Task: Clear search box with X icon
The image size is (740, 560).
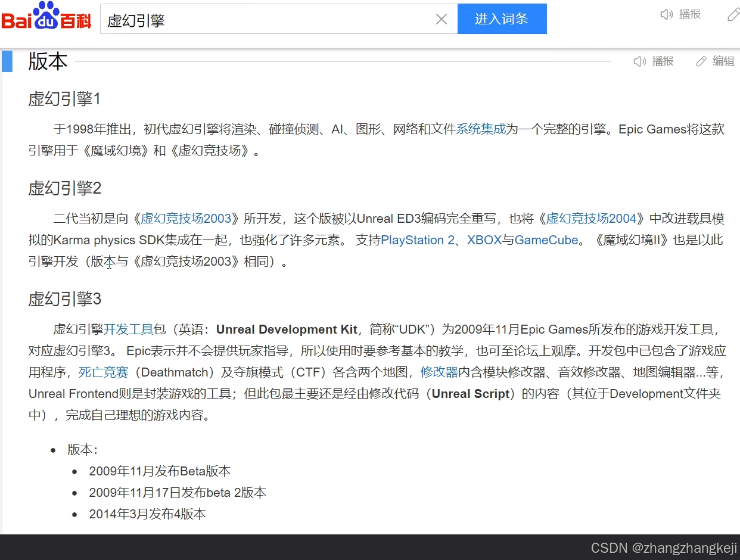Action: (441, 19)
